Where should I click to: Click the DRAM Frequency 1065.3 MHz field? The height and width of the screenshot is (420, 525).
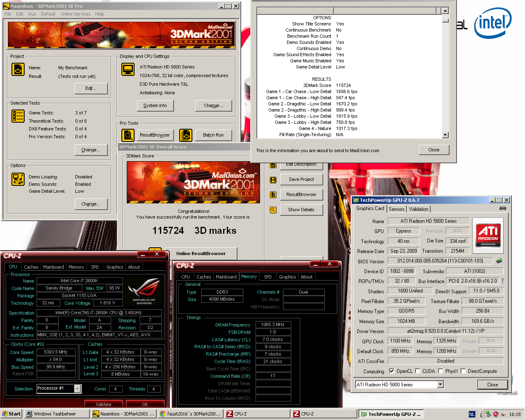[273, 324]
